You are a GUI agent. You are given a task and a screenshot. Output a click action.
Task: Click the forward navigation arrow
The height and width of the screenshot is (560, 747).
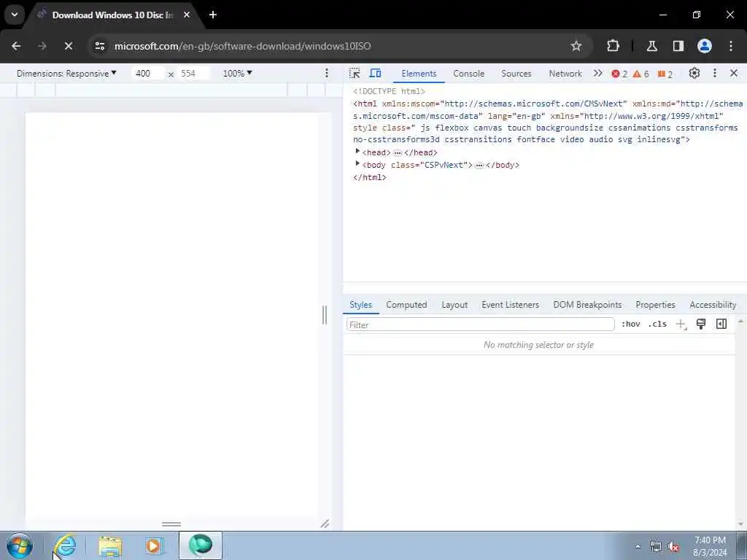tap(42, 46)
